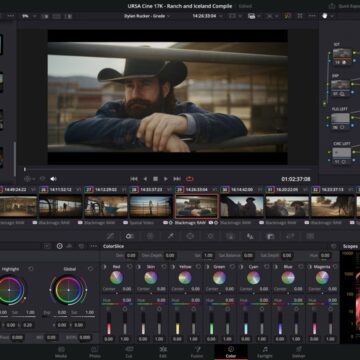This screenshot has height=360, width=360.
Task: Reset the Red ColorSlice vector
Action: click(130, 267)
